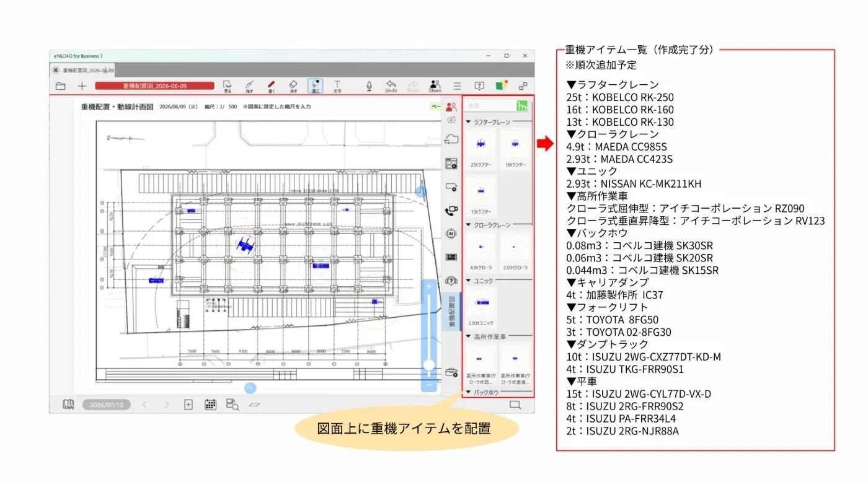
Task: Select the 指す pointer tool
Action: pos(249,86)
